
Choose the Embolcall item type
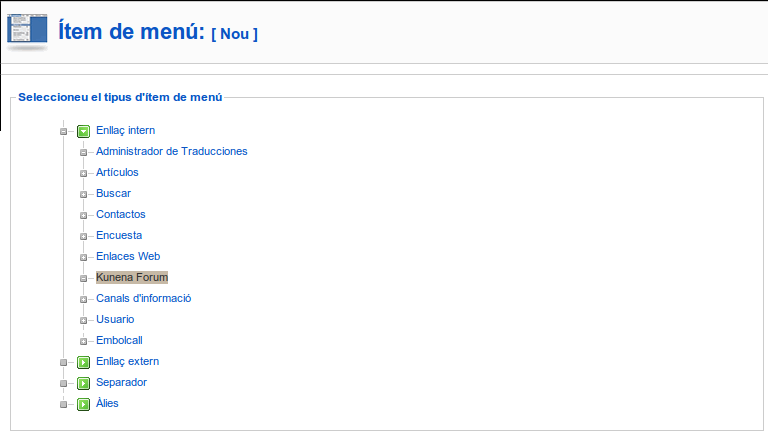point(120,341)
